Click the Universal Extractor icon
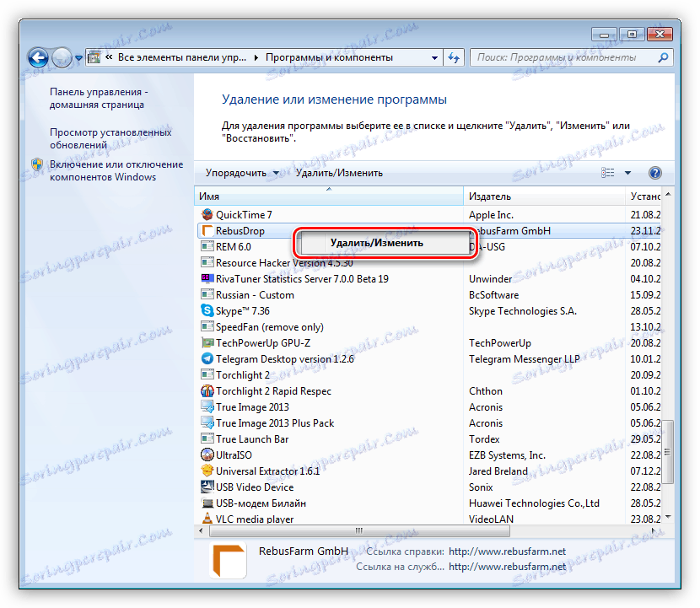This screenshot has width=700, height=608. point(207,471)
